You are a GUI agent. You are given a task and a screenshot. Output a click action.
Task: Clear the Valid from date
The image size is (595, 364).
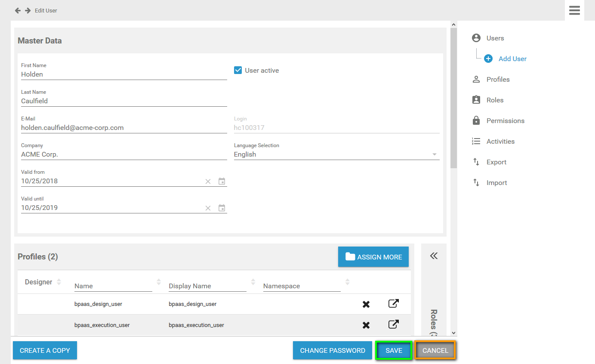(x=208, y=182)
